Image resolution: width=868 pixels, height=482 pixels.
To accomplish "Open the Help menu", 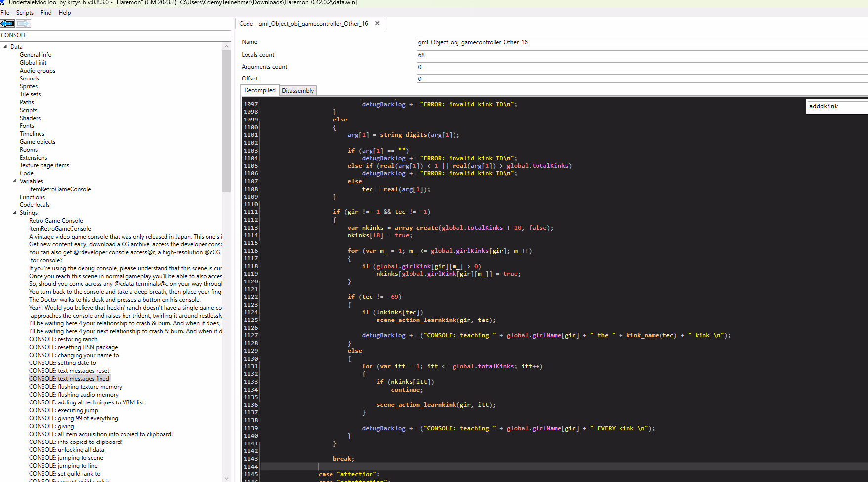I will pyautogui.click(x=65, y=13).
